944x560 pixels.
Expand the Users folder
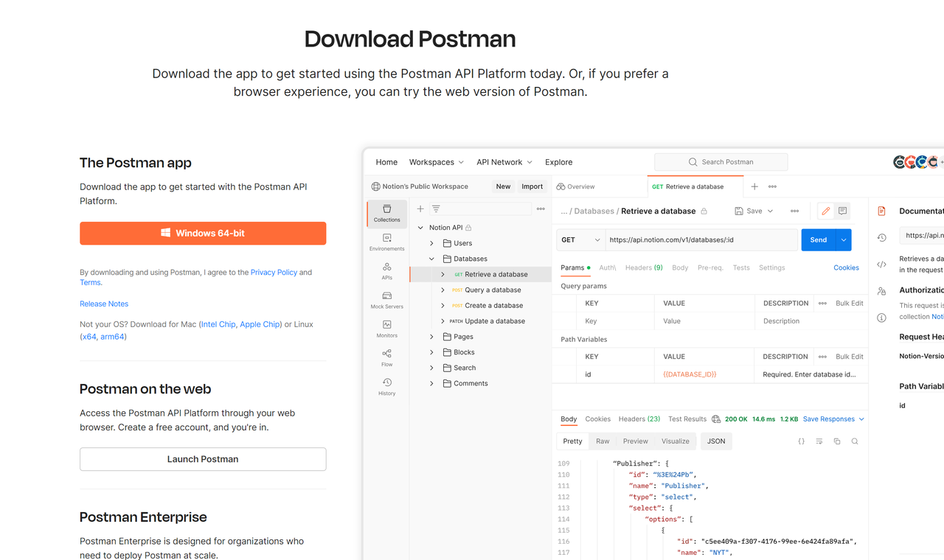coord(432,243)
